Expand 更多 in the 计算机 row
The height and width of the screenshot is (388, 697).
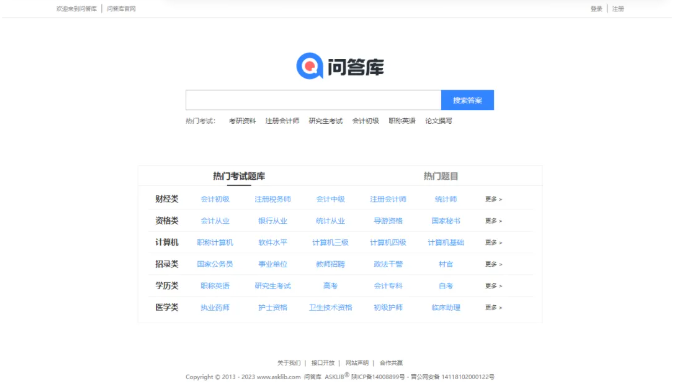pos(493,243)
